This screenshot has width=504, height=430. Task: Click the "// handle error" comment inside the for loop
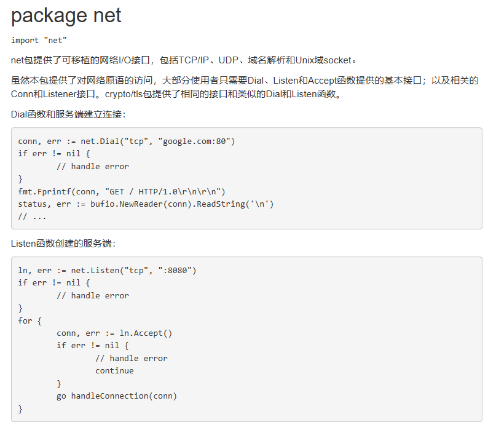[x=131, y=358]
